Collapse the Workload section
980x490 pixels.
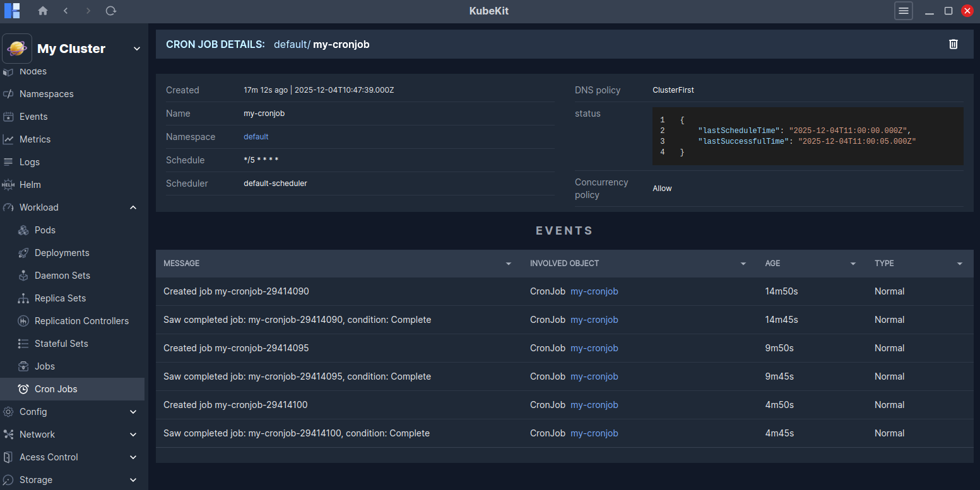point(133,207)
